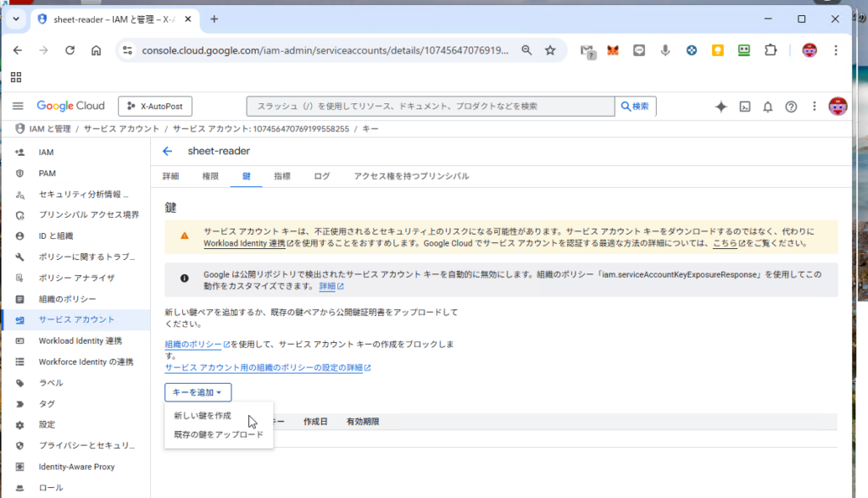Switch to the 権限 tab
This screenshot has height=498, width=868.
click(x=210, y=176)
